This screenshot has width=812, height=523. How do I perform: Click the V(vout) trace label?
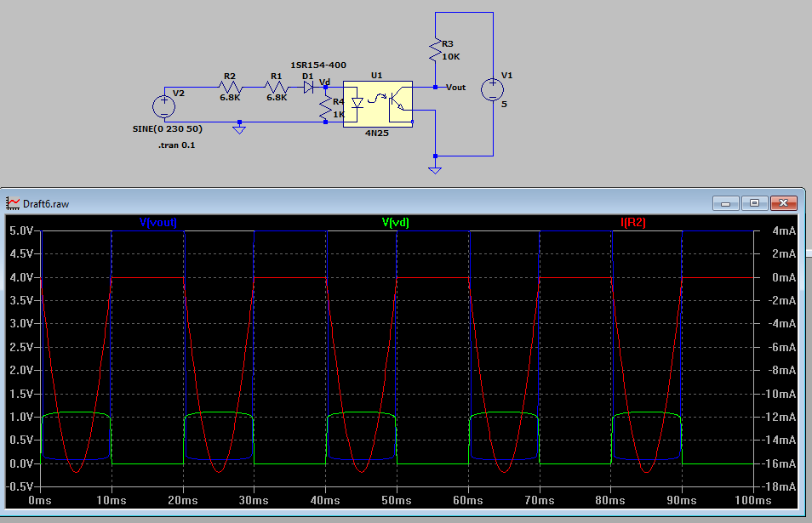[x=158, y=223]
